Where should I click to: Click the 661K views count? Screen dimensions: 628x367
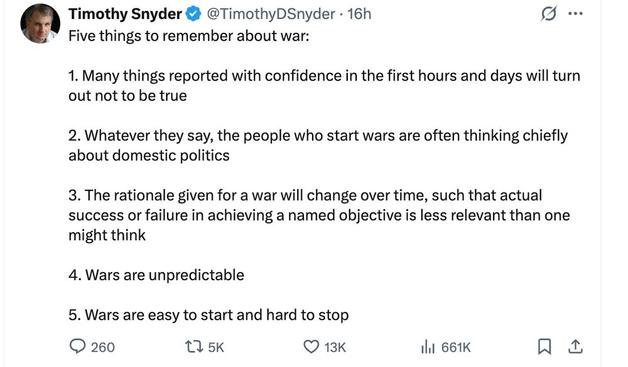pyautogui.click(x=456, y=347)
